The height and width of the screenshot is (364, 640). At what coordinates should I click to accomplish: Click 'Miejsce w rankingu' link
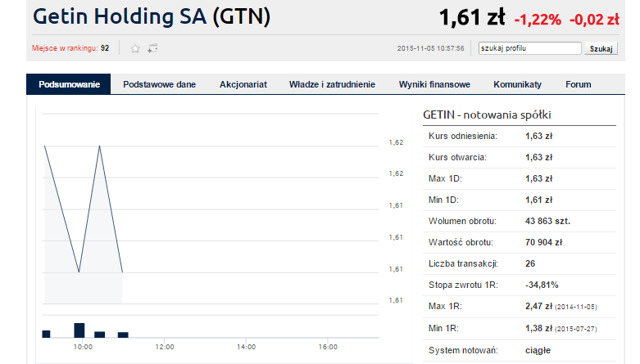[64, 48]
